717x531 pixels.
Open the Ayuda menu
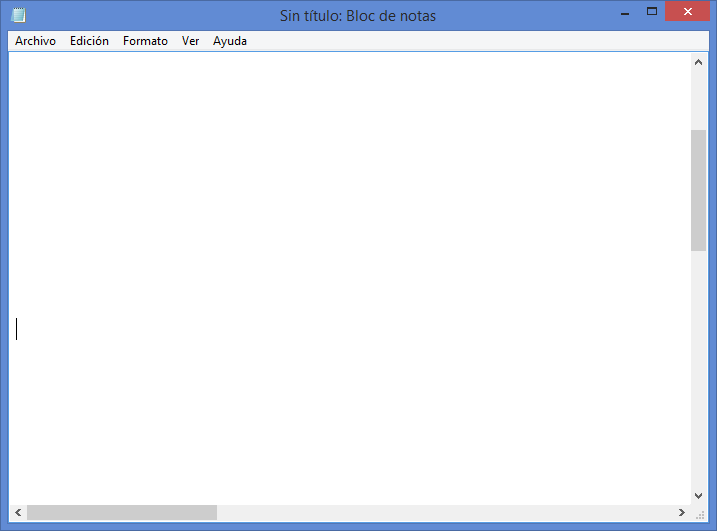(230, 41)
